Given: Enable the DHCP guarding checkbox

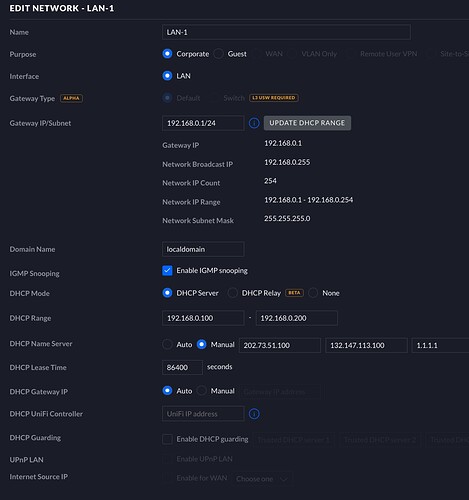Looking at the screenshot, I should [167, 439].
